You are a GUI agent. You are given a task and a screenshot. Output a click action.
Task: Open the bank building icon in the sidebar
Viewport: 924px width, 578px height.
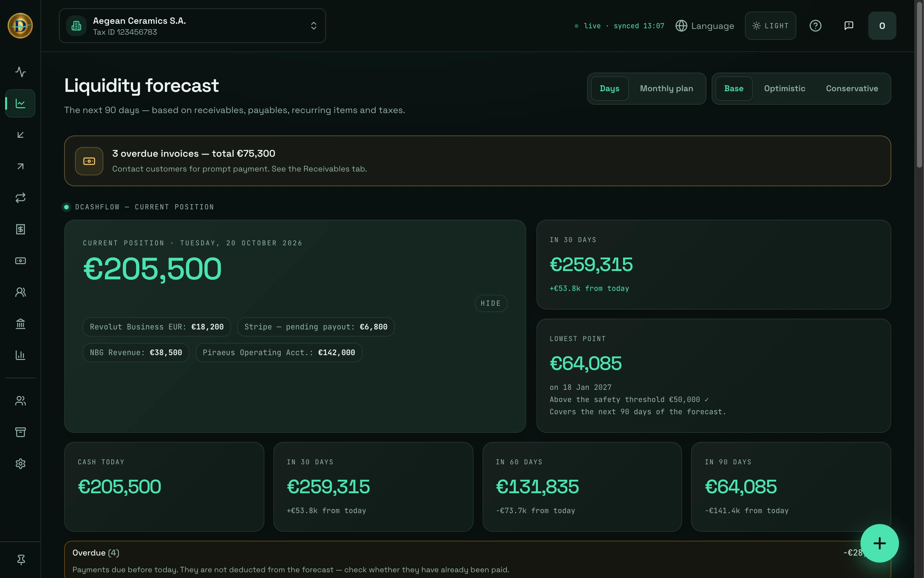20,324
